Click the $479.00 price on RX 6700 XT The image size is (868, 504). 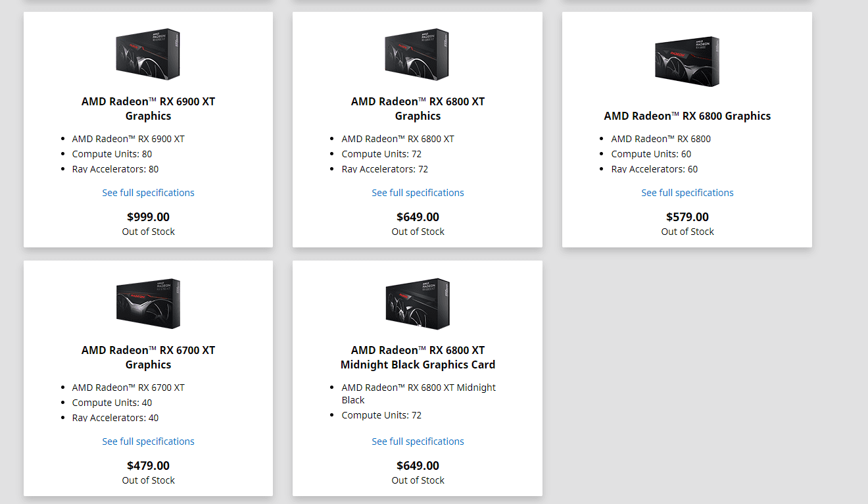(x=148, y=466)
